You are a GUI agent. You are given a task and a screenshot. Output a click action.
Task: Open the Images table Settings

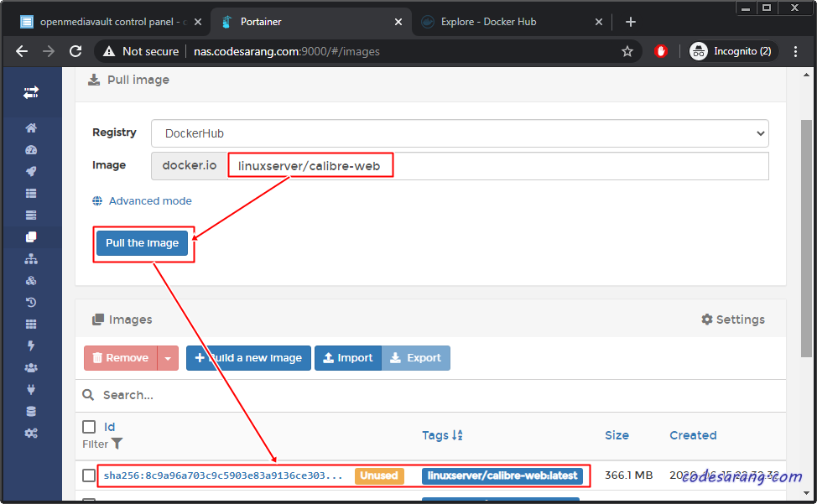tap(733, 320)
